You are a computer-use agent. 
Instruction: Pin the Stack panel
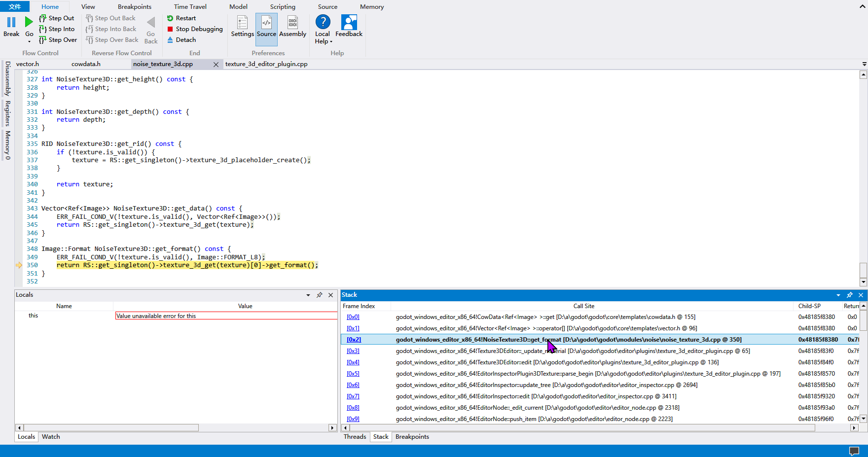click(849, 295)
